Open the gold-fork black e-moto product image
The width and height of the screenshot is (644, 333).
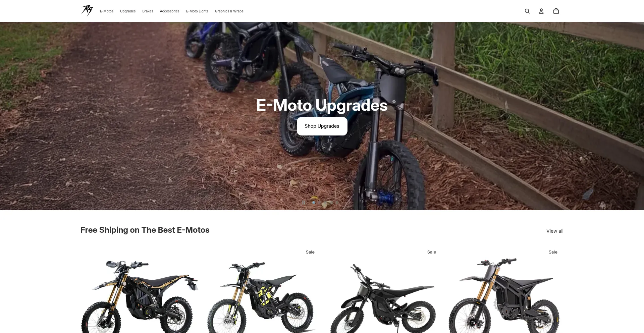click(140, 295)
